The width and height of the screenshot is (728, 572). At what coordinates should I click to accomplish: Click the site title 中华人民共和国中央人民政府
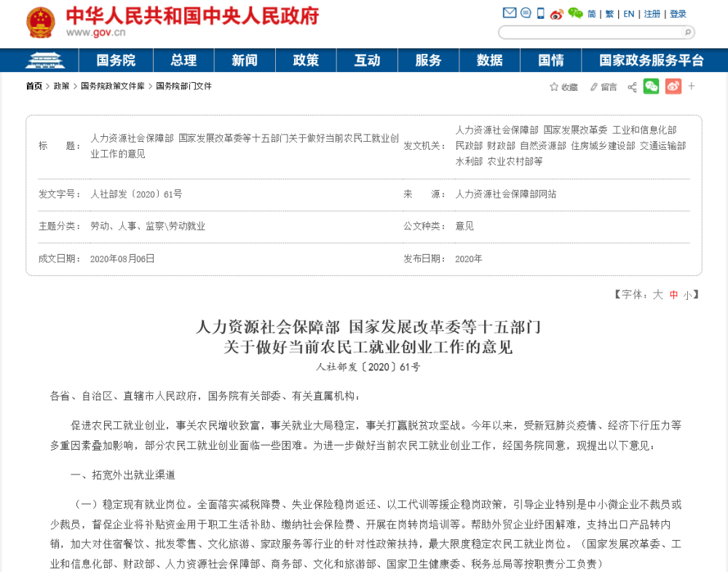(x=192, y=16)
